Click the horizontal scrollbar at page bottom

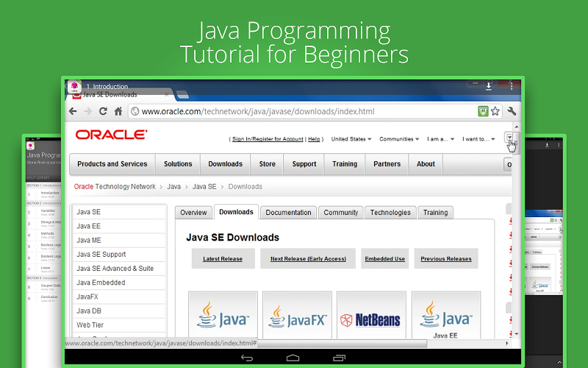coord(342,343)
